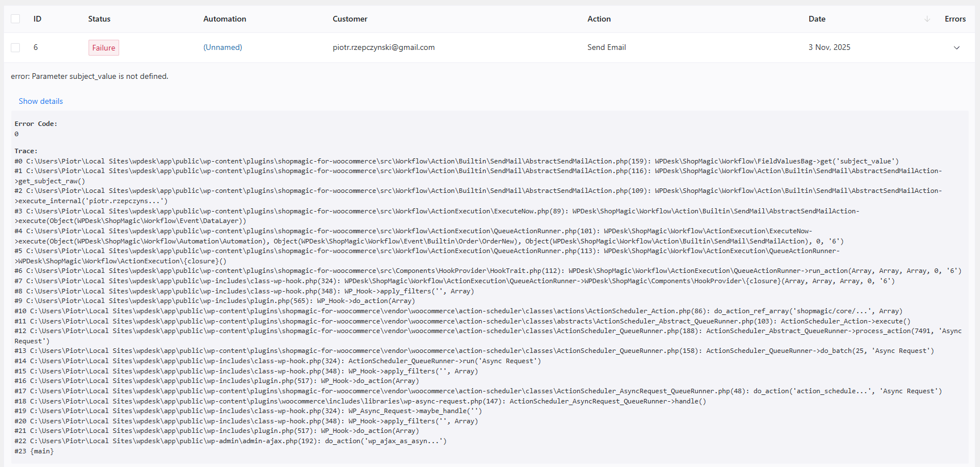Click the Show details link

[x=41, y=101]
